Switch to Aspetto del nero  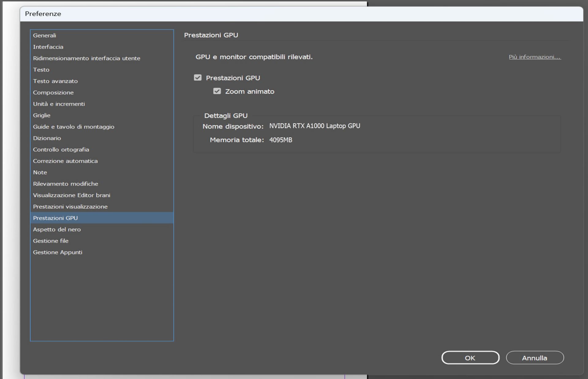[x=57, y=229]
